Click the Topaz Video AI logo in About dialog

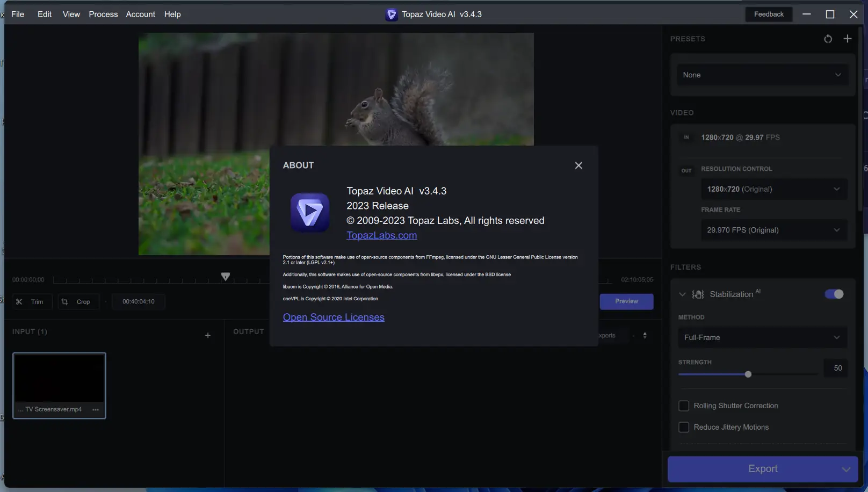click(310, 213)
